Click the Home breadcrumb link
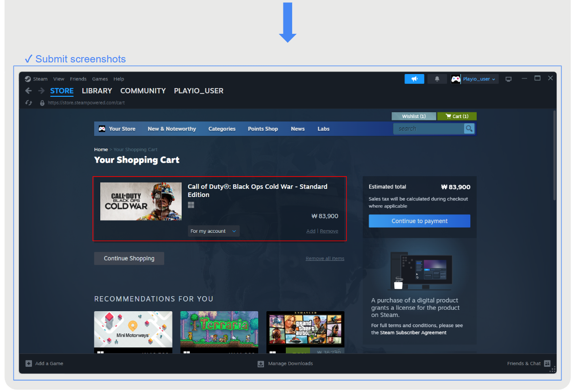Screen dimensions: 575x392 pos(101,150)
